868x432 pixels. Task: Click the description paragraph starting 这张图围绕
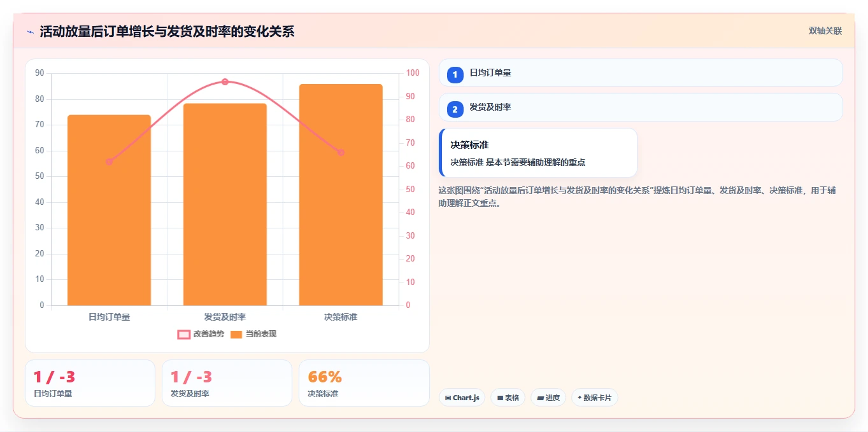coord(637,197)
